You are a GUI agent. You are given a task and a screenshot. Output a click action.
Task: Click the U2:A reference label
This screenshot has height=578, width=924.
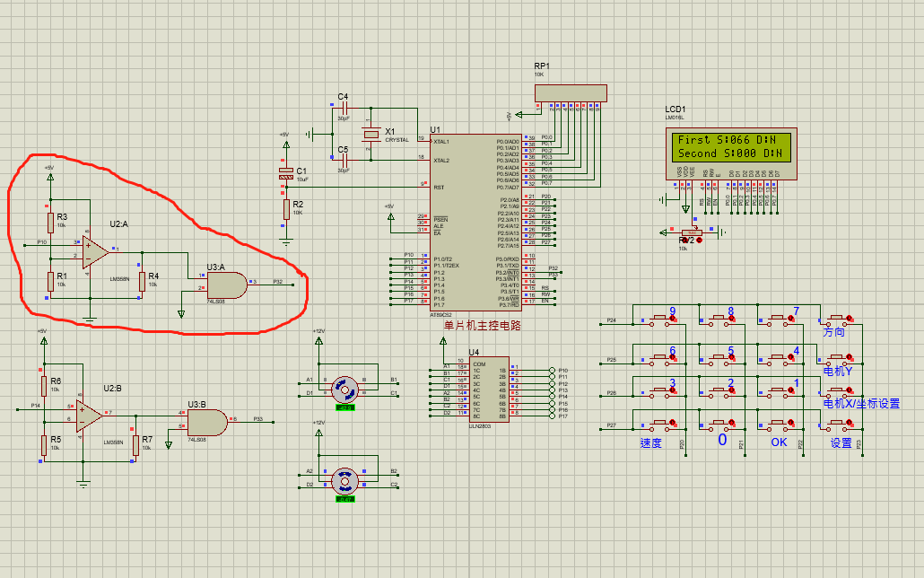pos(118,224)
